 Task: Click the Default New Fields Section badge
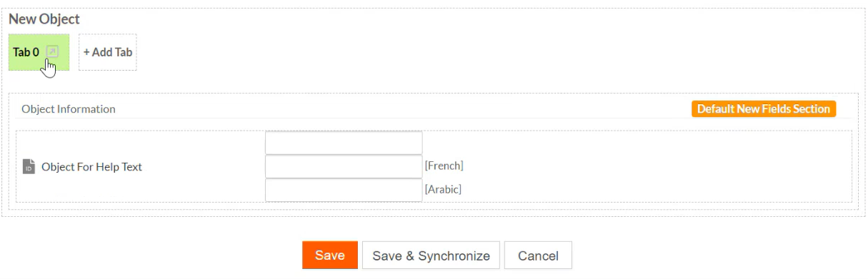(764, 109)
